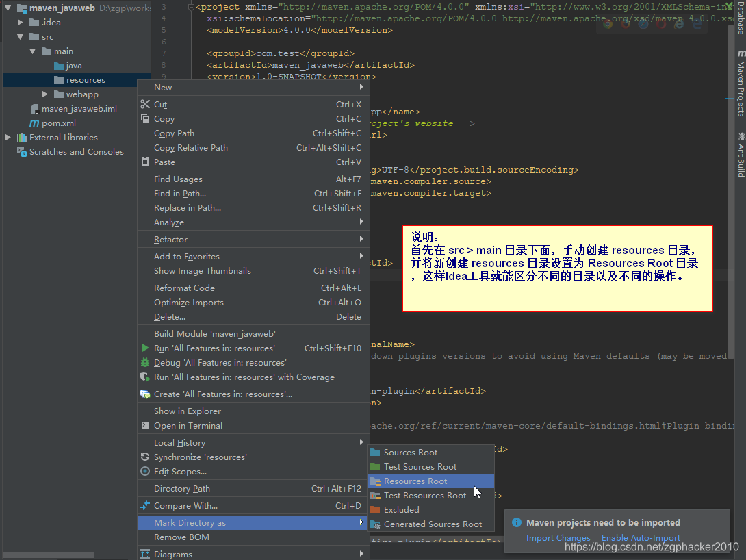Viewport: 746px width, 560px height.
Task: Click the Scratches and Consoles icon
Action: [22, 152]
